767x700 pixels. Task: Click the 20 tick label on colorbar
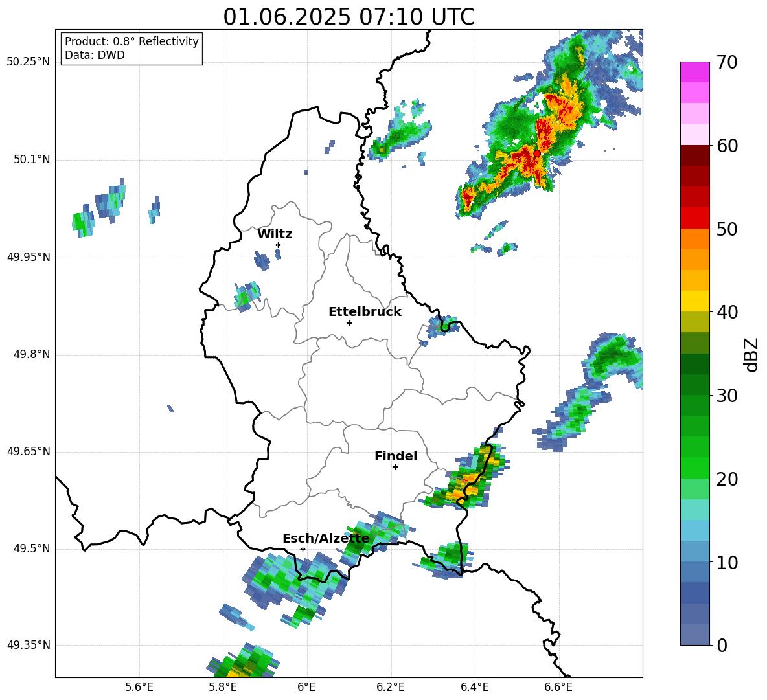[x=726, y=479]
